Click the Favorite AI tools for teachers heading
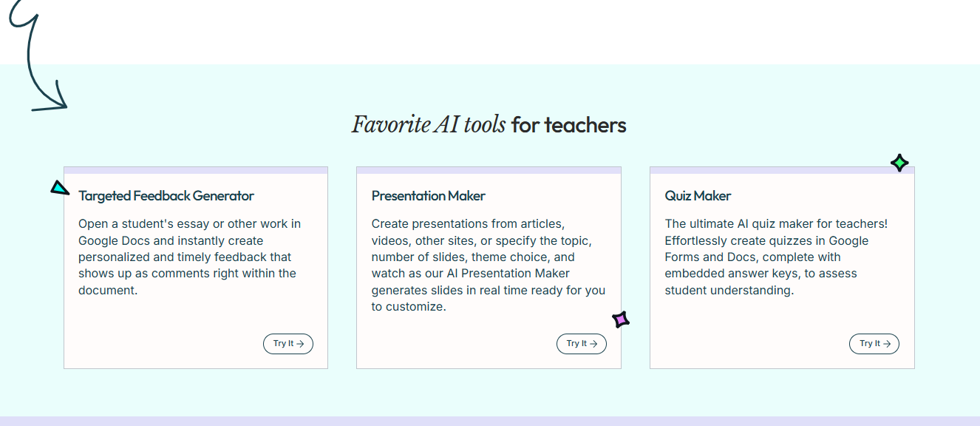980x426 pixels. (489, 125)
